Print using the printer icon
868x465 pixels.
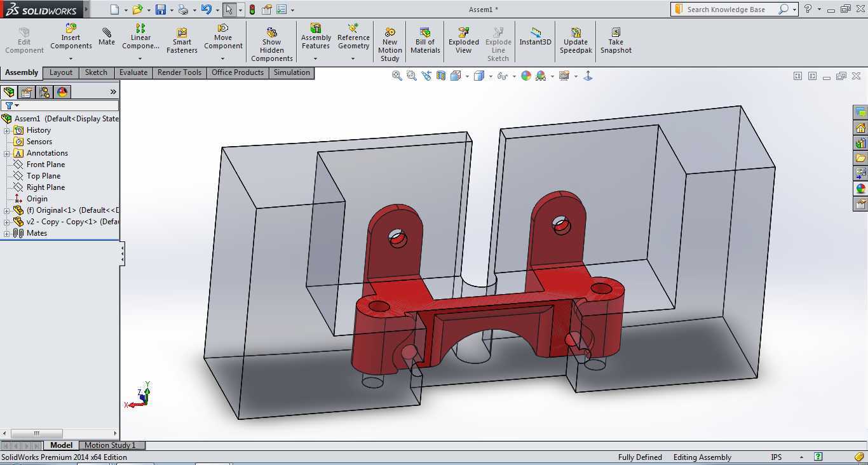183,10
